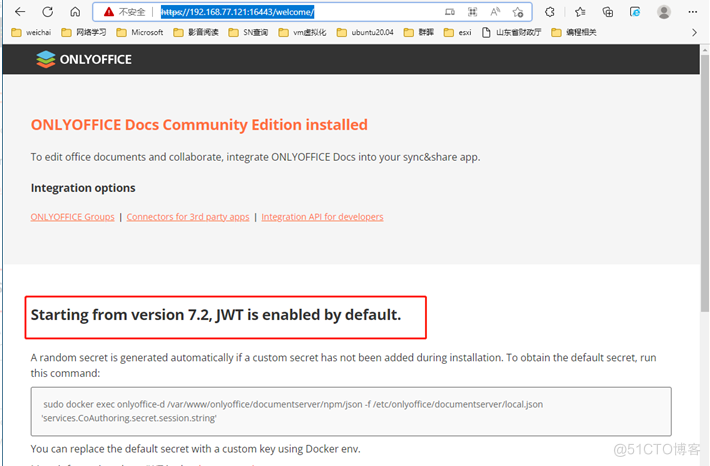
Task: Reload the page with refresh button
Action: pos(48,12)
